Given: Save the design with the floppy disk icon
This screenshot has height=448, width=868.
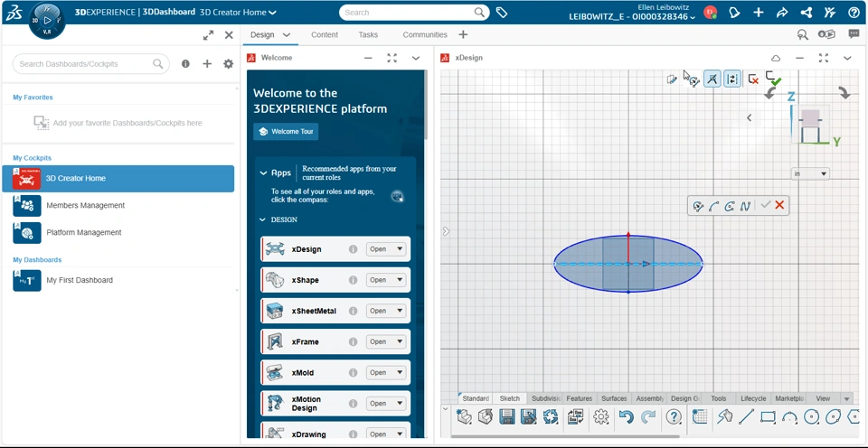Looking at the screenshot, I should click(x=507, y=416).
